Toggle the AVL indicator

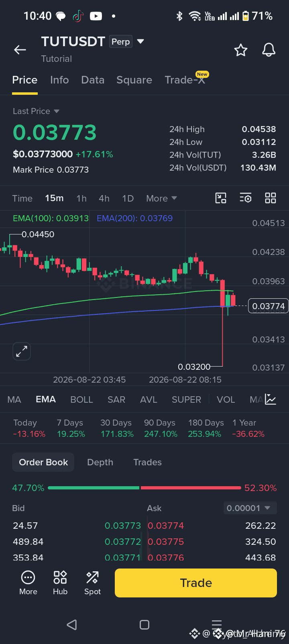click(x=149, y=399)
